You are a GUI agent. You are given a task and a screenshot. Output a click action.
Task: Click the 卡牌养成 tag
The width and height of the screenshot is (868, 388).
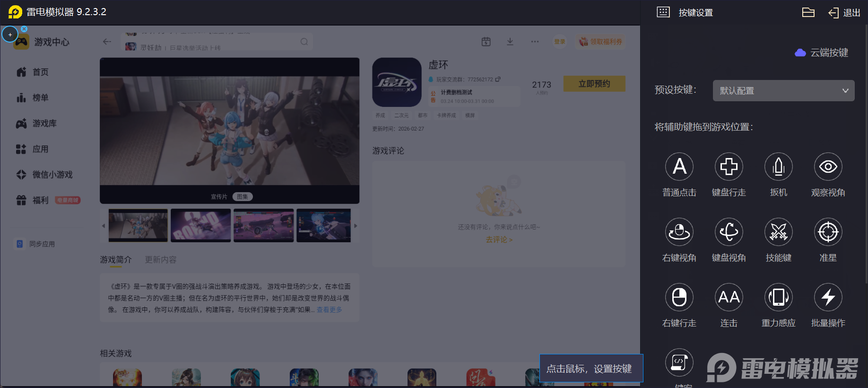[446, 115]
